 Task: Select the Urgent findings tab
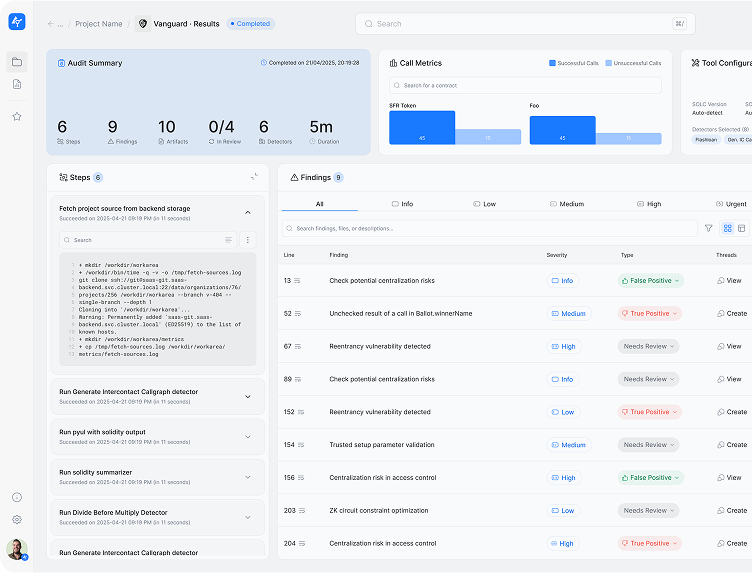tap(731, 204)
